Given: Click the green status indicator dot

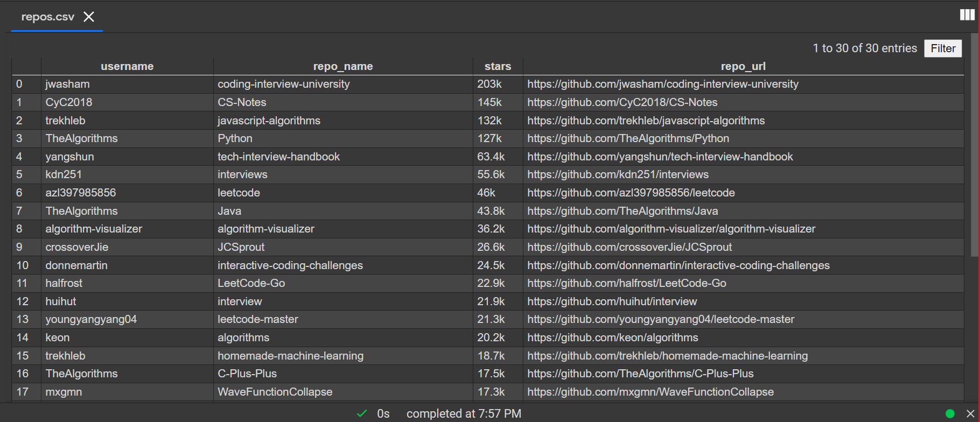Looking at the screenshot, I should coord(950,413).
